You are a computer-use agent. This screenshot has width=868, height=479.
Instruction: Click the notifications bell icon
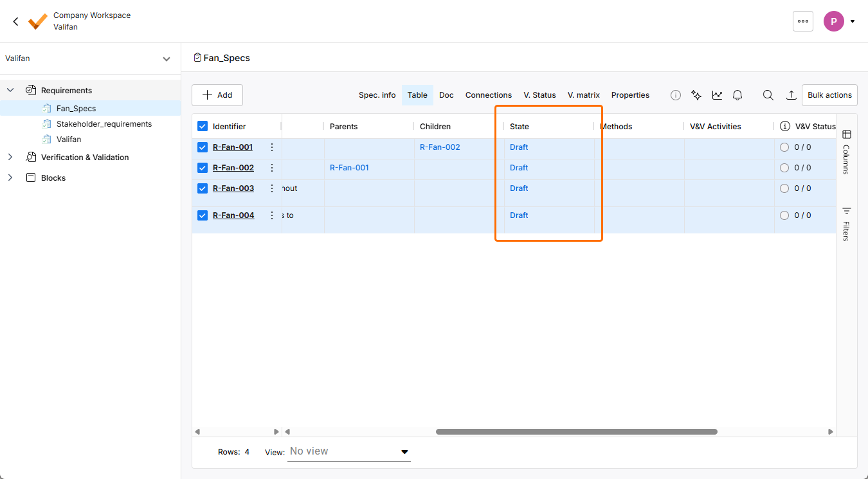click(737, 95)
